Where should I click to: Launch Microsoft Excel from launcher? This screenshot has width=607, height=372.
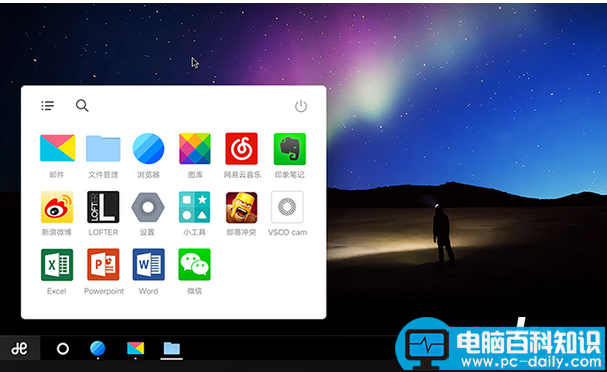coord(57,265)
